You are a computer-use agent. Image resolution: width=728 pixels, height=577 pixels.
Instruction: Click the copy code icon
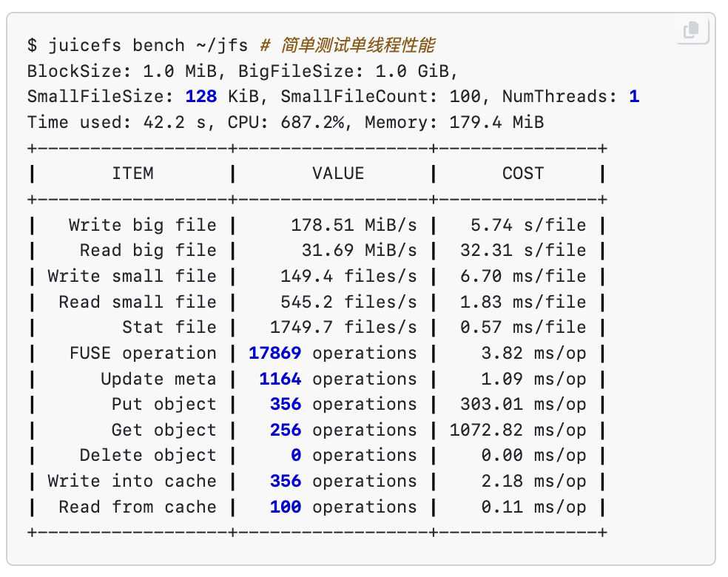point(692,30)
